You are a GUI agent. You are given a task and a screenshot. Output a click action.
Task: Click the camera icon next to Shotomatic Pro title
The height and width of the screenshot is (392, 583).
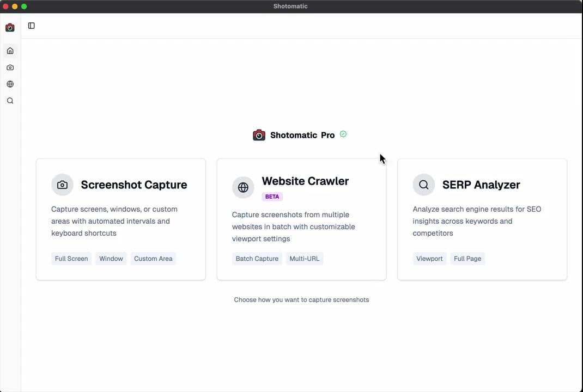pos(259,135)
